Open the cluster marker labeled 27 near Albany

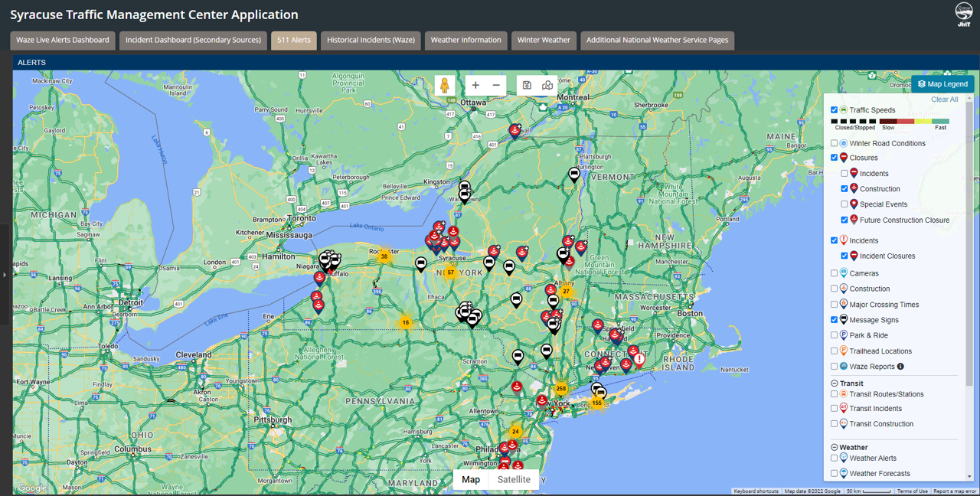point(566,291)
